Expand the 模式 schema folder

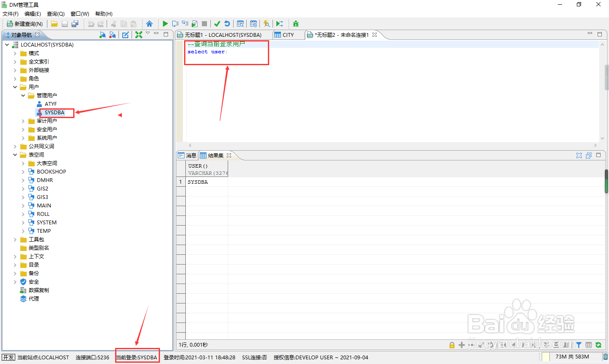click(15, 53)
